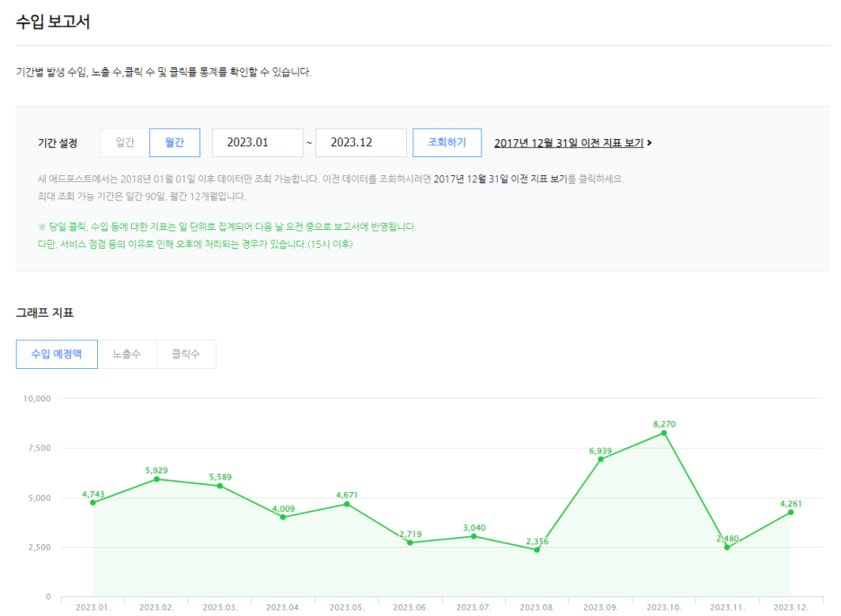Click the 4,009 data point for 2023.04
This screenshot has width=841, height=616.
click(x=283, y=517)
